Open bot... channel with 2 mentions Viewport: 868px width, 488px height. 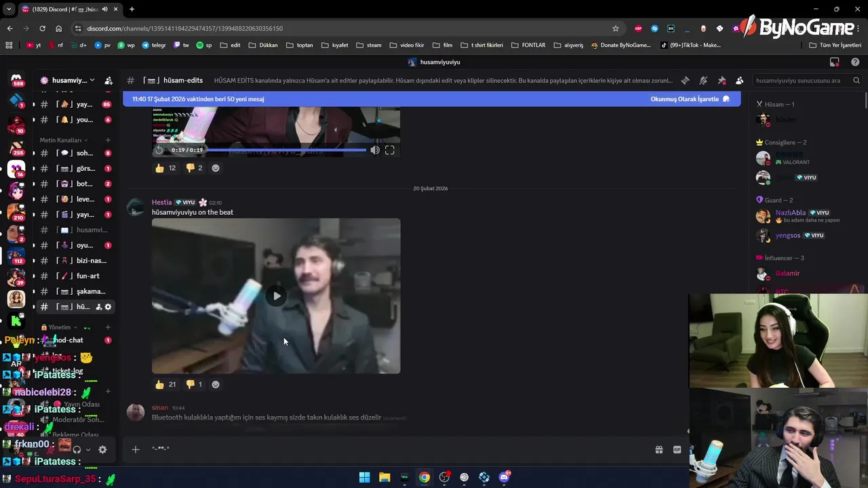[x=75, y=184]
